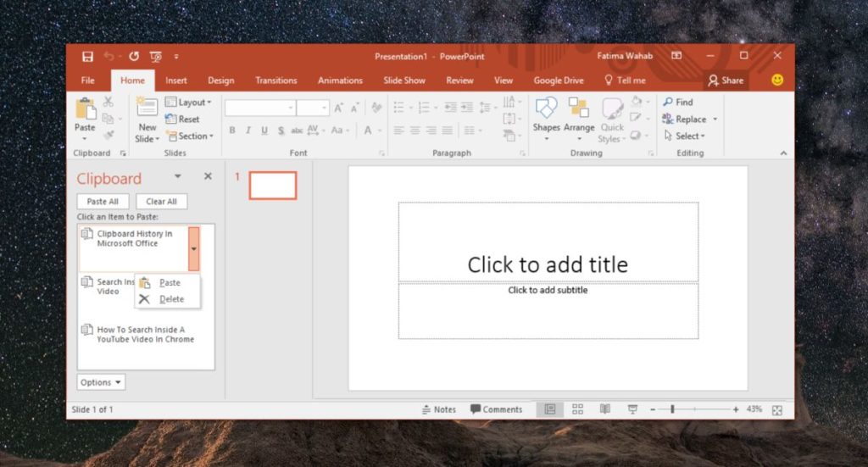Open the font name combo box

[259, 108]
